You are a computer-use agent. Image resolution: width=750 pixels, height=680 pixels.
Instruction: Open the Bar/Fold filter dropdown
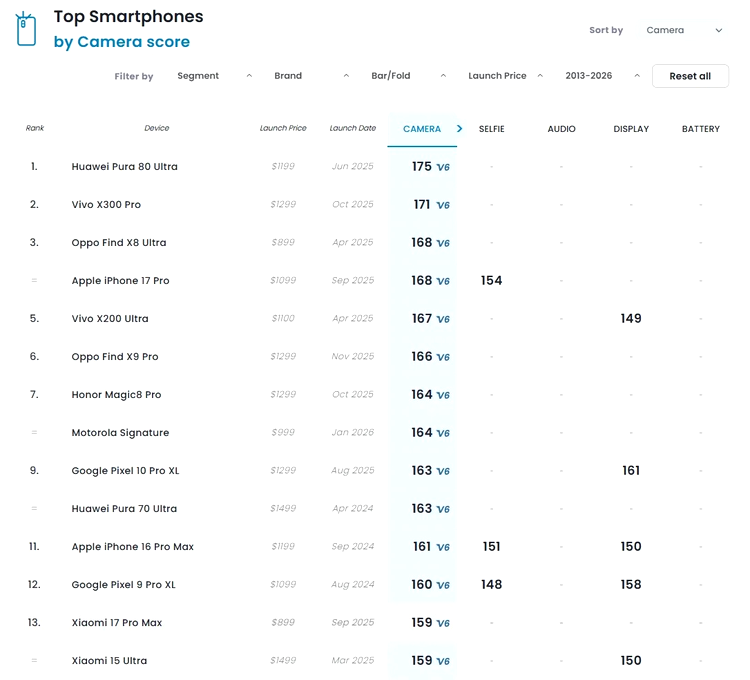[407, 76]
